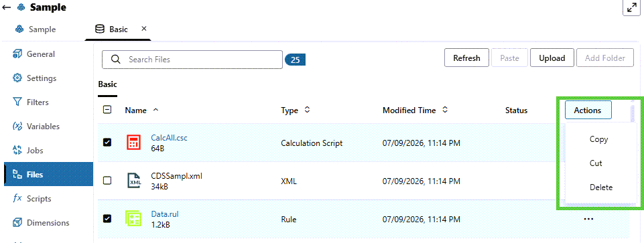
Task: Click the Add Folder button
Action: click(605, 58)
